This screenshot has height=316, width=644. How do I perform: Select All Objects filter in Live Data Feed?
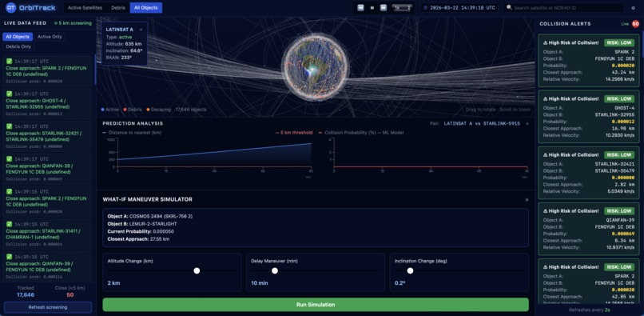click(18, 37)
